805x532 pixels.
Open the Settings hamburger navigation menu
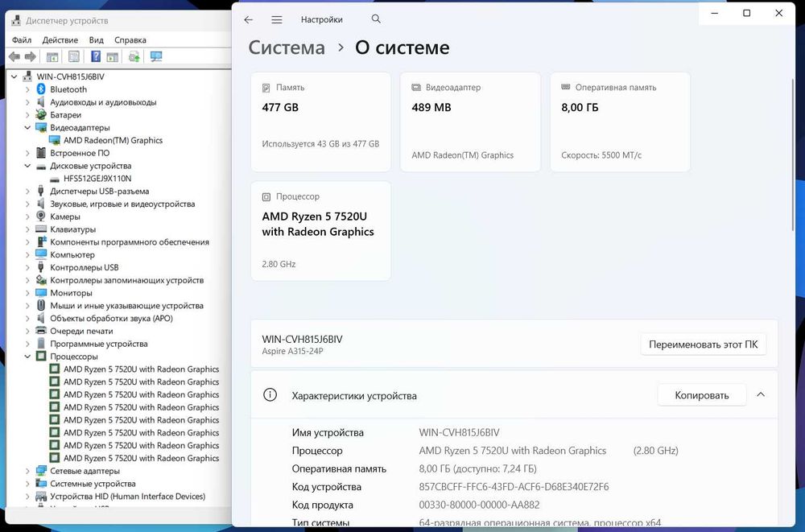[x=277, y=19]
